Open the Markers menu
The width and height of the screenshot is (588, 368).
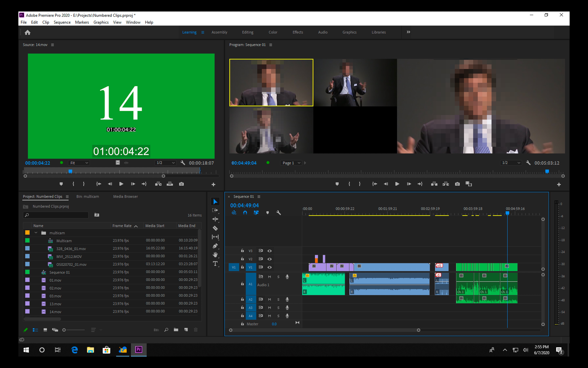point(82,22)
